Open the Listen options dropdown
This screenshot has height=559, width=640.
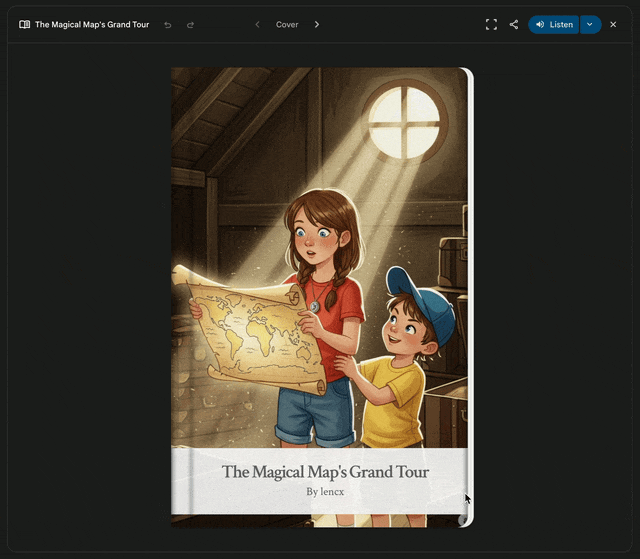[x=590, y=24]
